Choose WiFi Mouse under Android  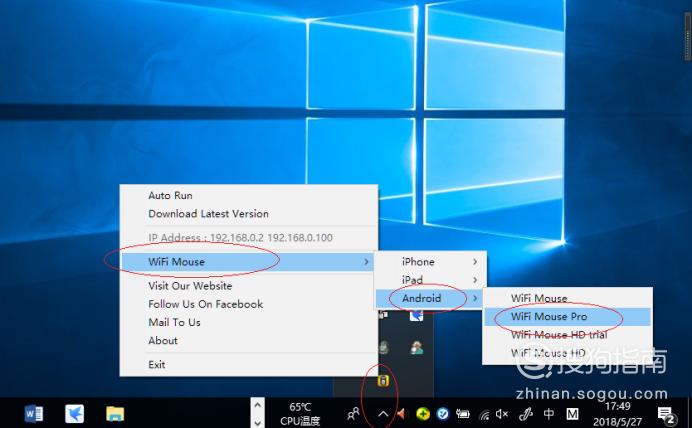coord(568,298)
